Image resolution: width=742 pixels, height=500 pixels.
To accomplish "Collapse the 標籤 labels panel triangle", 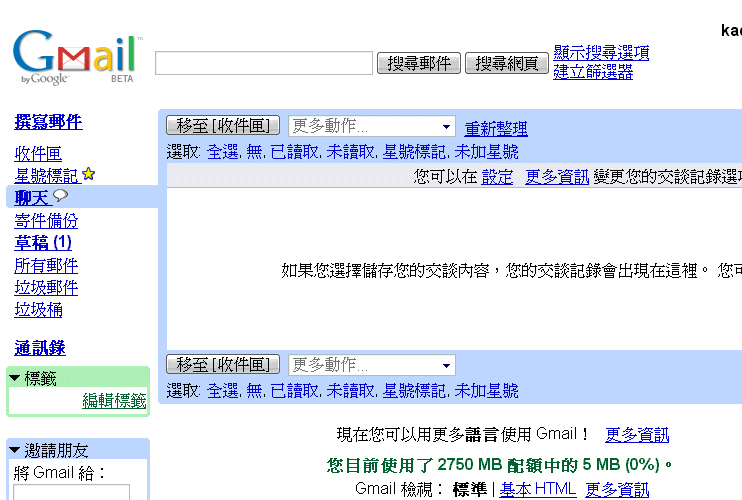I will click(x=14, y=378).
